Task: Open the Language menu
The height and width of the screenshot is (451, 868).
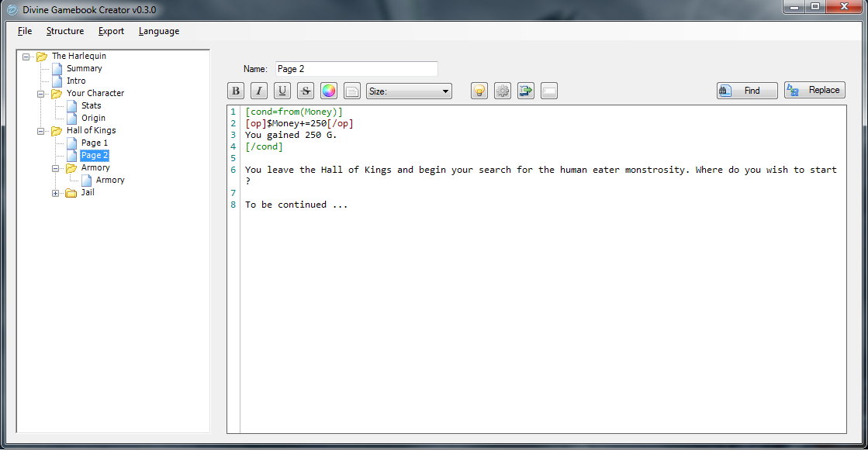Action: click(x=159, y=31)
